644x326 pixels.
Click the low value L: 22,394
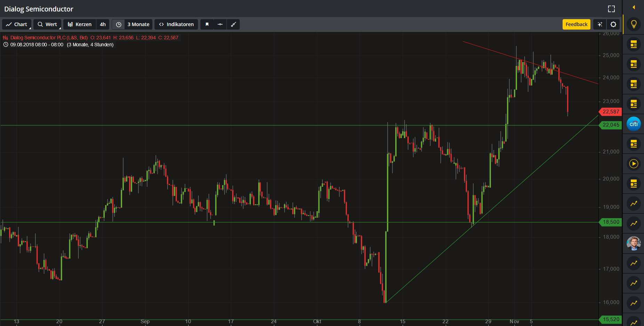pos(146,38)
